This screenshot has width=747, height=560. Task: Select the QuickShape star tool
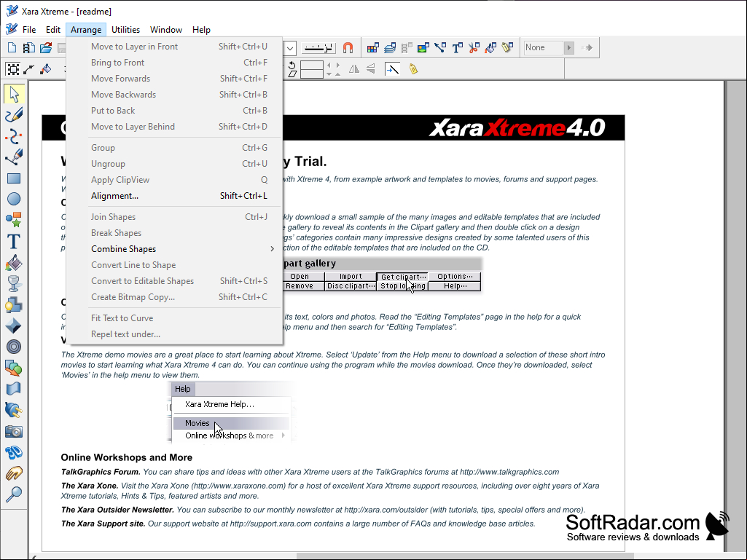[14, 220]
